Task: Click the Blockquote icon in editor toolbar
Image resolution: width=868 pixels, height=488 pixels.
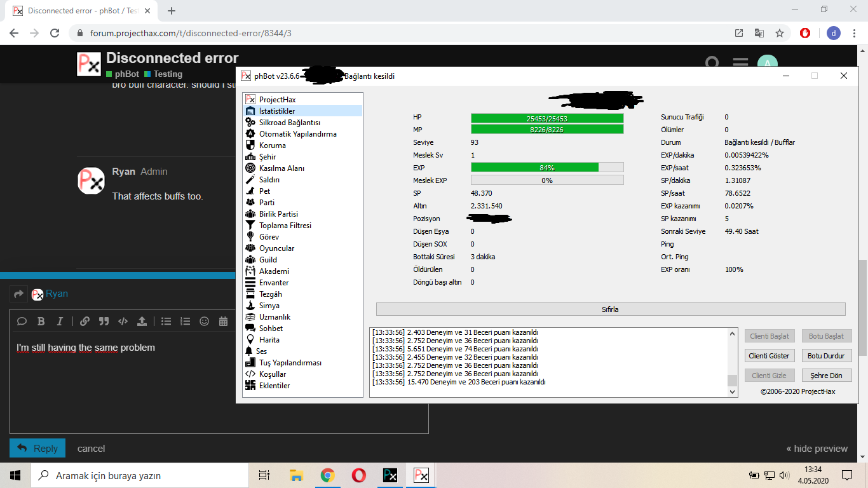Action: pyautogui.click(x=104, y=322)
